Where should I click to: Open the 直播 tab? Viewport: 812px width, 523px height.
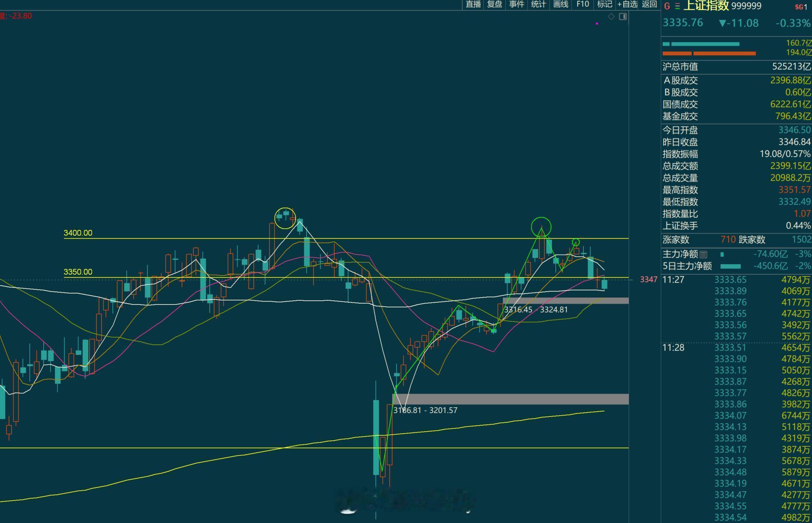(473, 4)
